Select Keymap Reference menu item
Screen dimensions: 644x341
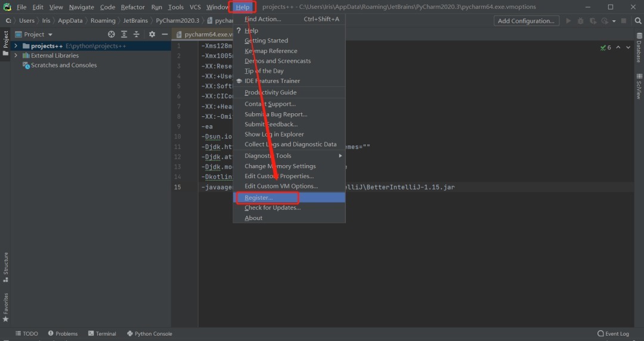click(289, 51)
